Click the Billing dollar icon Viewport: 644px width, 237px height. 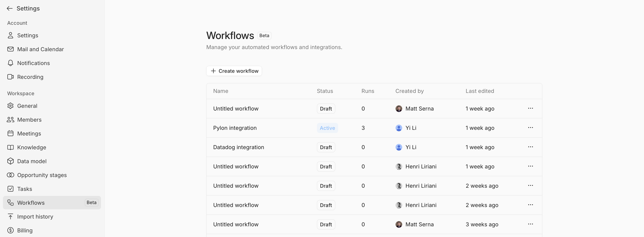pyautogui.click(x=10, y=230)
